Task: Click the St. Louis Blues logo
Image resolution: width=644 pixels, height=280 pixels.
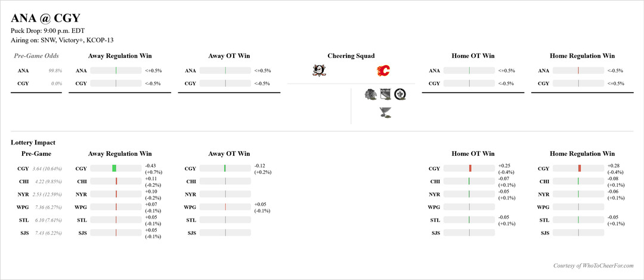Action: coord(385,112)
